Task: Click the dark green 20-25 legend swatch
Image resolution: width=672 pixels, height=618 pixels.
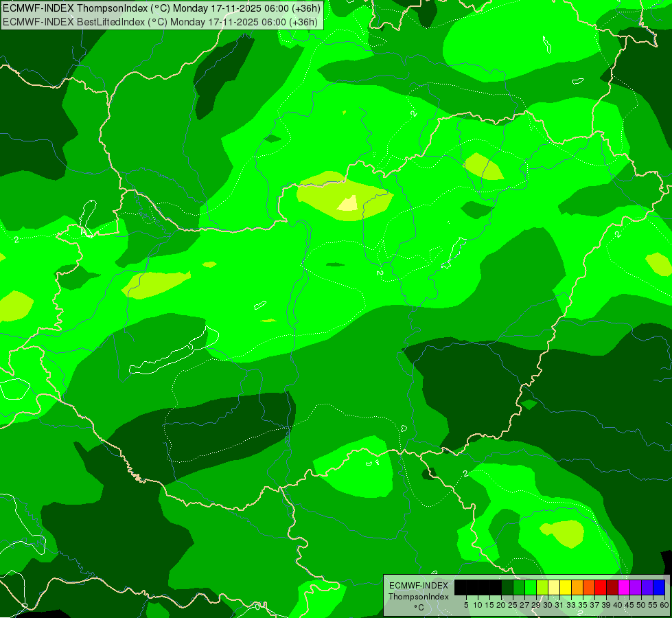Action: (507, 588)
